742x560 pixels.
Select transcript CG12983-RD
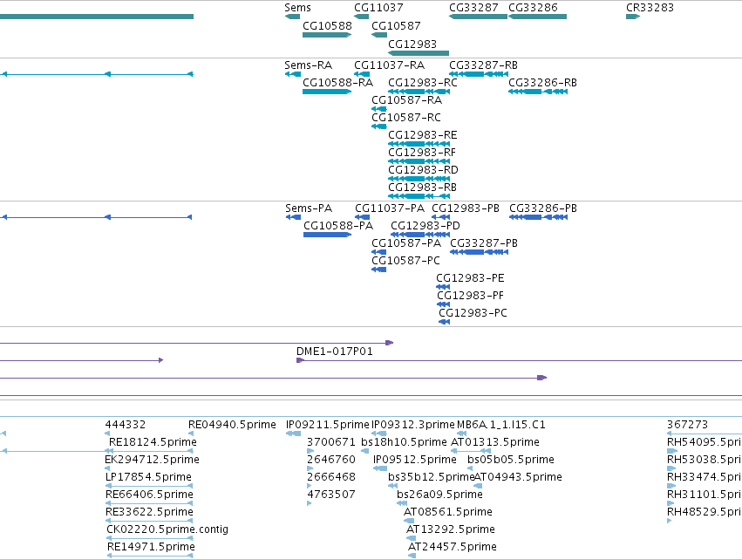coord(419,179)
